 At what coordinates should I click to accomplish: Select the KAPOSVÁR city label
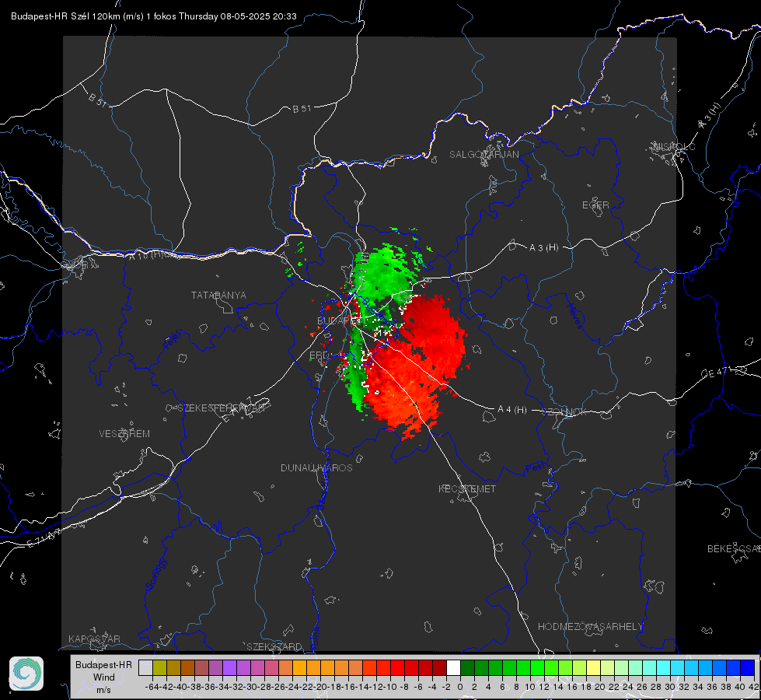94,639
